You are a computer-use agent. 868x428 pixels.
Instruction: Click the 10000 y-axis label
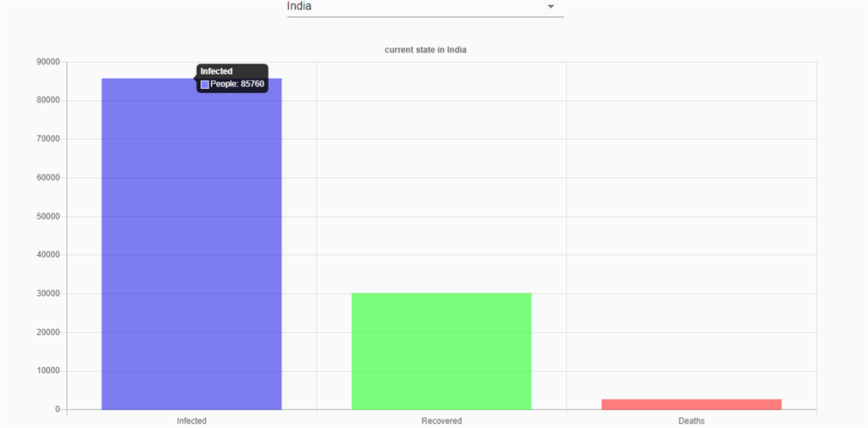click(48, 371)
